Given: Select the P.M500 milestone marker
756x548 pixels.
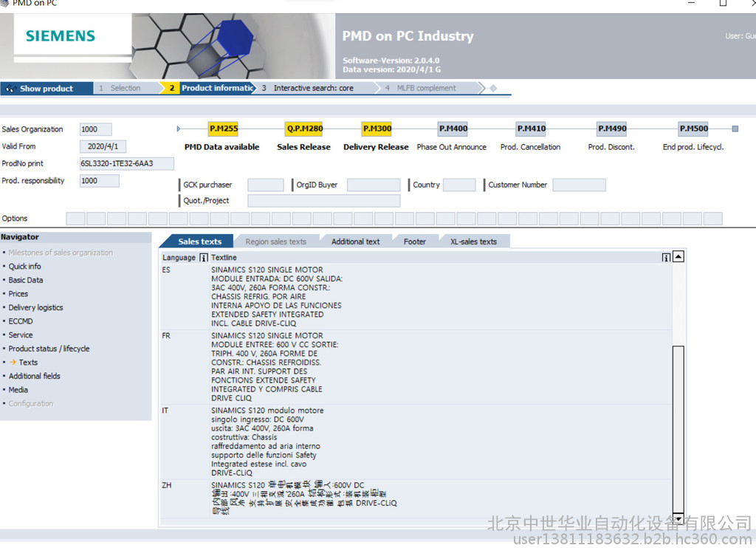Looking at the screenshot, I should click(694, 129).
